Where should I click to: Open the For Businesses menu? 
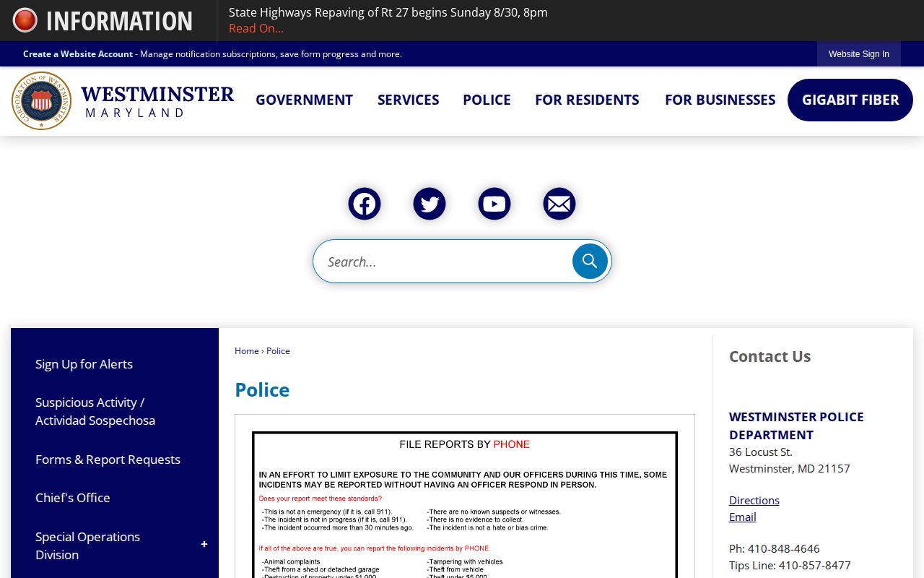[x=720, y=100]
